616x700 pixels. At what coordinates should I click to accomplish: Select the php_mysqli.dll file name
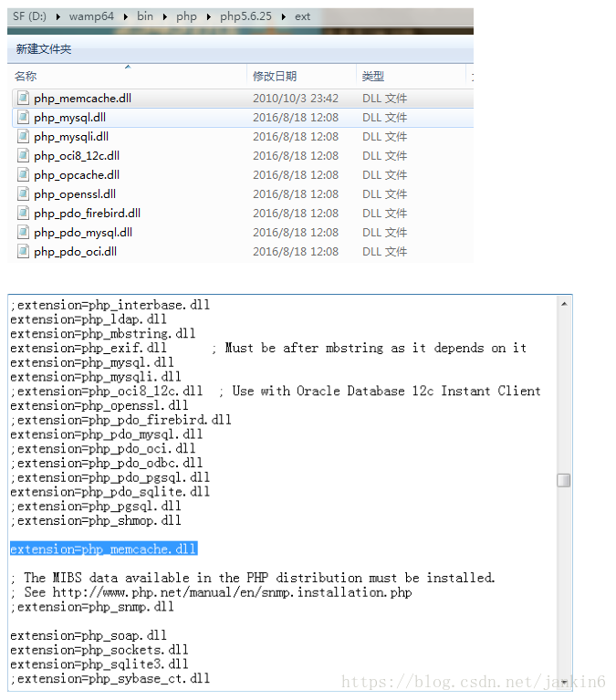click(71, 137)
